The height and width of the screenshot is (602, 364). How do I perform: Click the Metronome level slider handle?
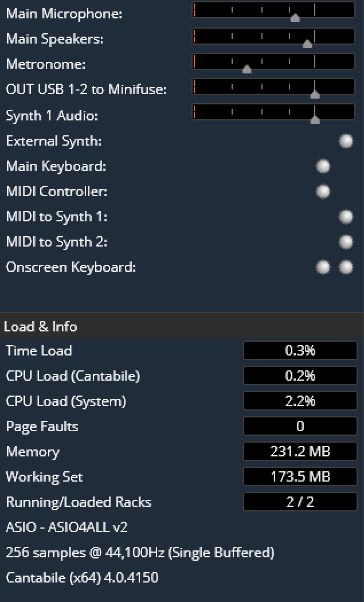(x=247, y=69)
